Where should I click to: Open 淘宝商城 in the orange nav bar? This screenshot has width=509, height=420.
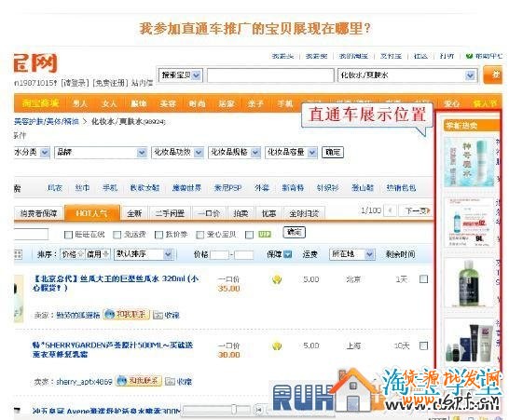coord(41,103)
